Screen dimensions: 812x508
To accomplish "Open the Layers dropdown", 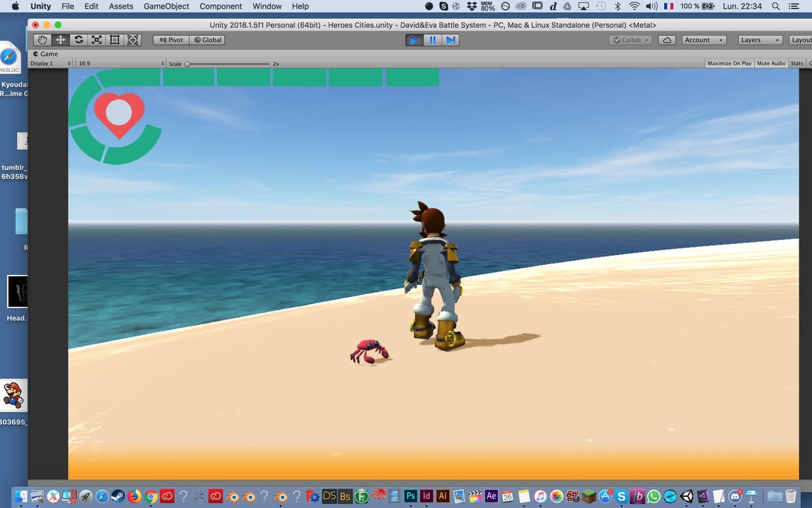I will pyautogui.click(x=761, y=40).
